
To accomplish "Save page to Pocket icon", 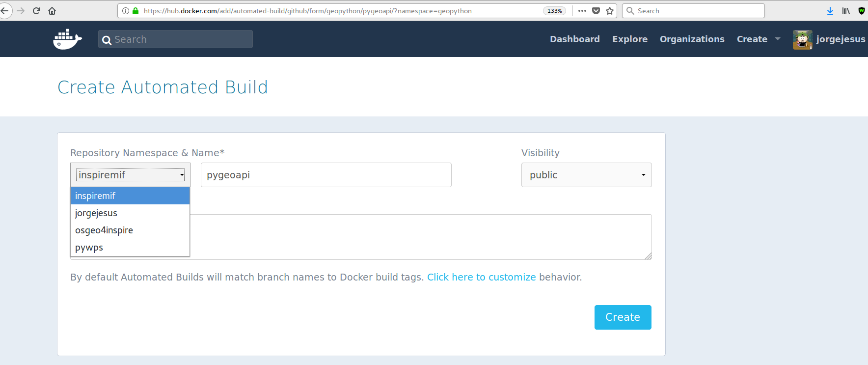I will coord(596,11).
